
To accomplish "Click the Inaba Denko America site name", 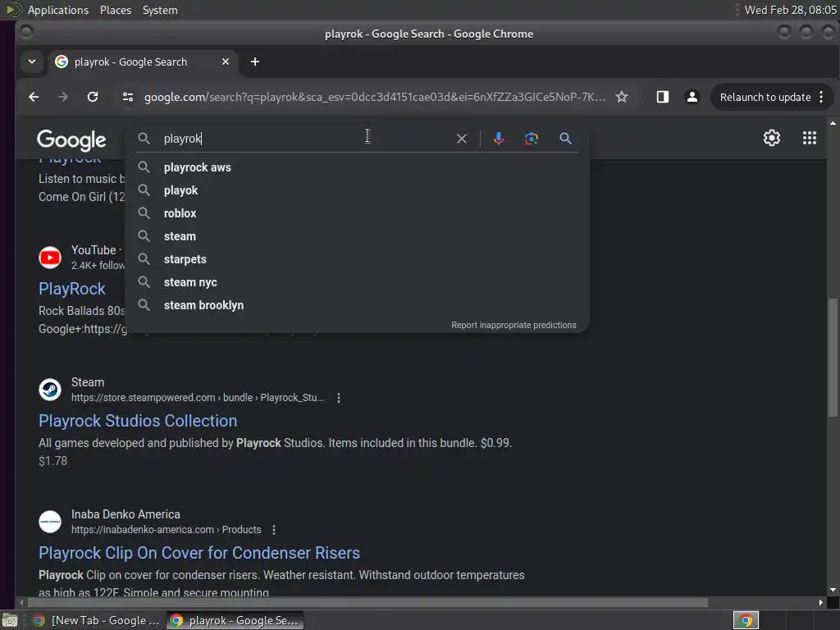I will click(x=126, y=514).
